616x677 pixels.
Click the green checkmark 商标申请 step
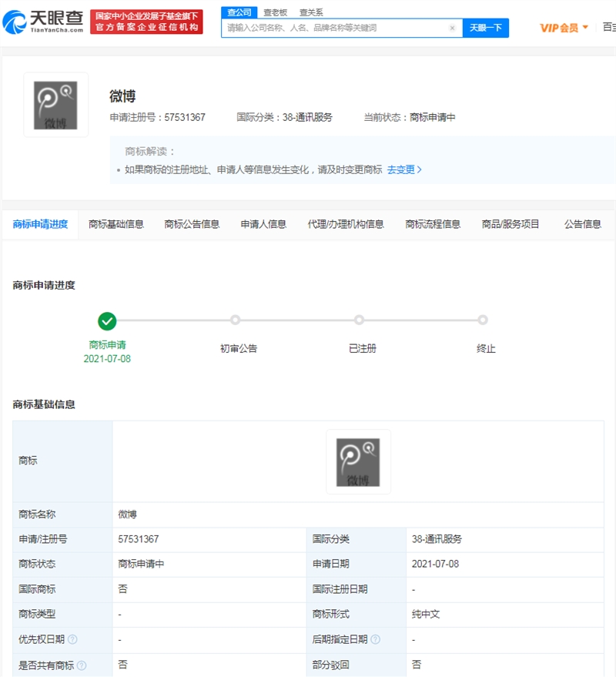pos(107,321)
